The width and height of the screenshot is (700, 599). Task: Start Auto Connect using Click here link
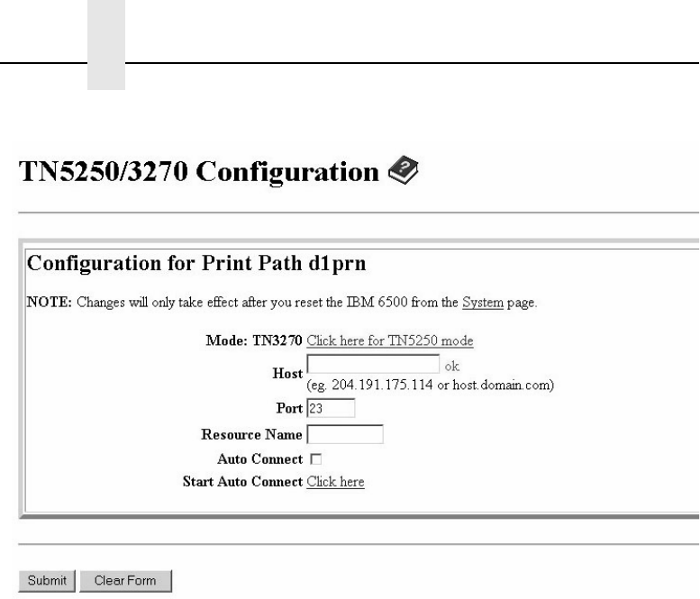[335, 482]
